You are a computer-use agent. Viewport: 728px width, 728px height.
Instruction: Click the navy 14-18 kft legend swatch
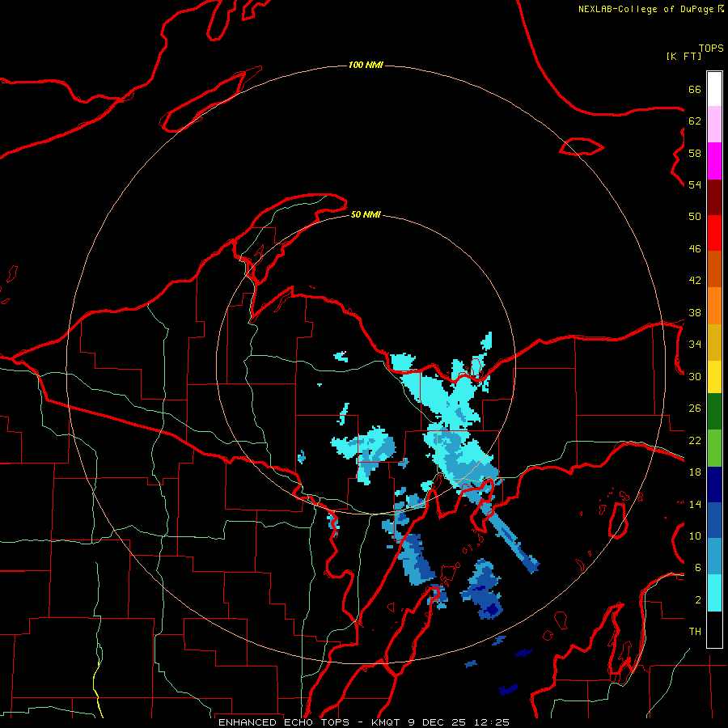click(x=714, y=485)
